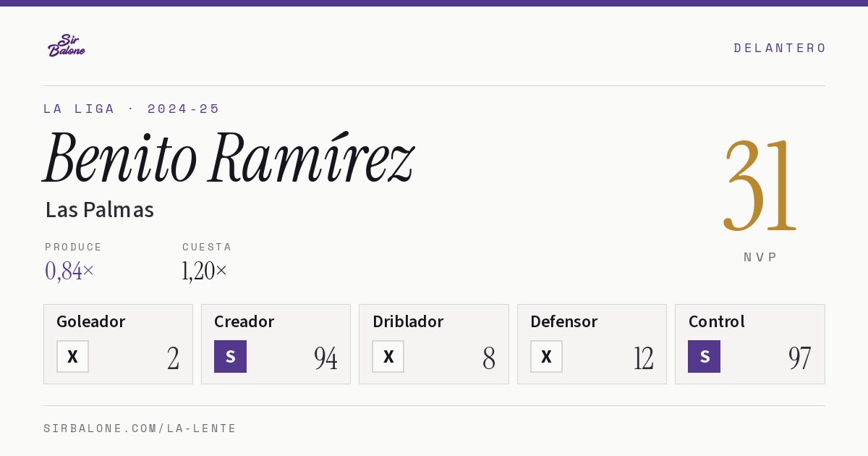This screenshot has width=868, height=456.
Task: Click the Defensor score 12
Action: (x=643, y=358)
